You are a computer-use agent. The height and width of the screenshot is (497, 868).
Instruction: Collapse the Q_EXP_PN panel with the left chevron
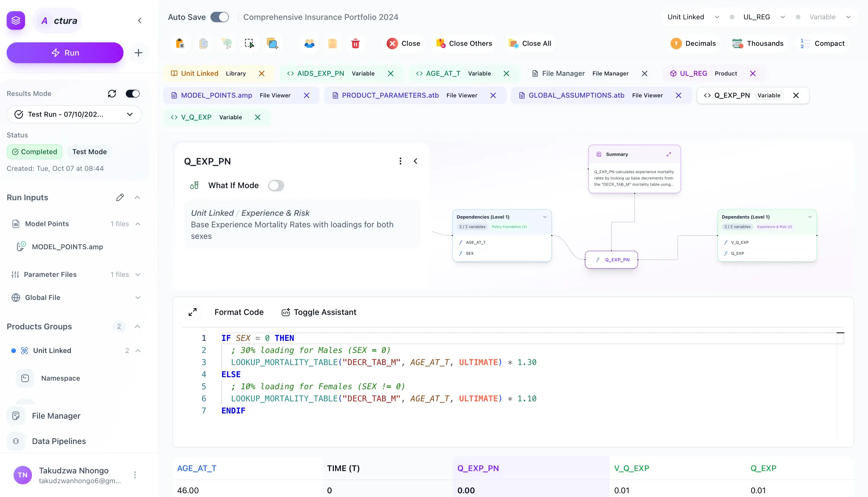(x=415, y=161)
